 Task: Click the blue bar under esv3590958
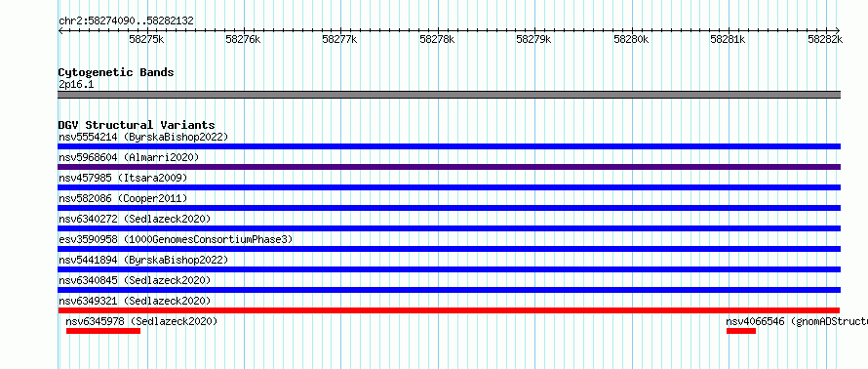point(449,249)
